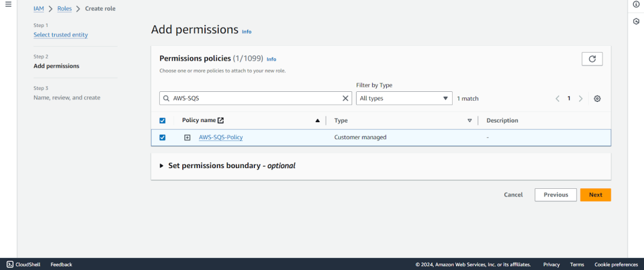The height and width of the screenshot is (270, 644).
Task: Toggle the select-all policies checkbox
Action: (x=162, y=121)
